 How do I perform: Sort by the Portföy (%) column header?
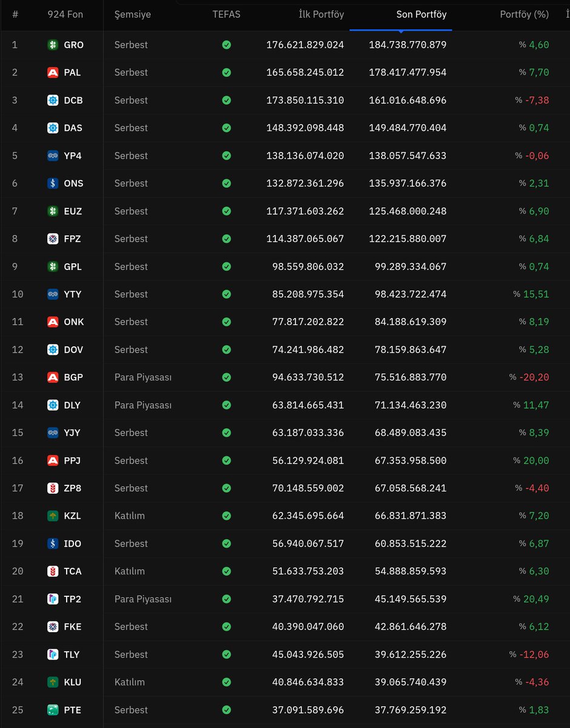(525, 14)
